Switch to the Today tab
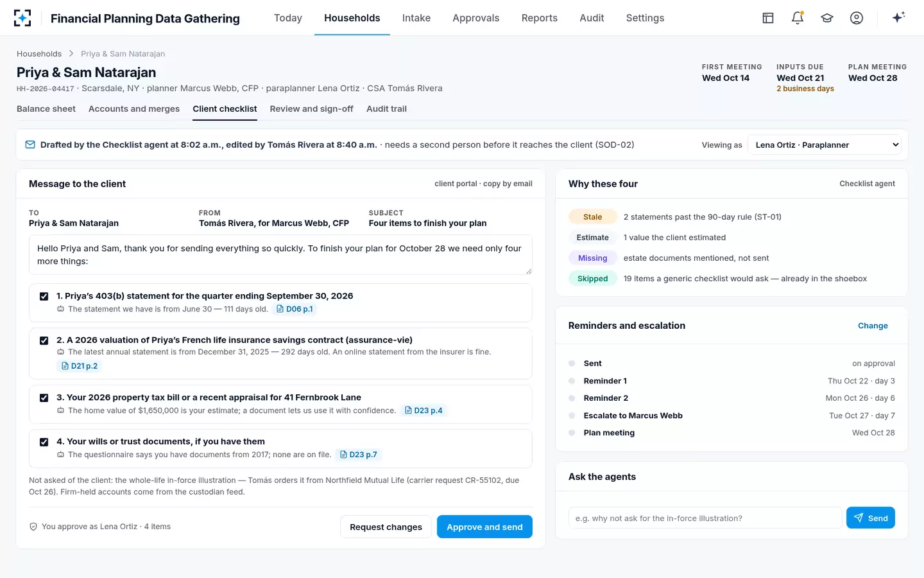 [x=288, y=18]
